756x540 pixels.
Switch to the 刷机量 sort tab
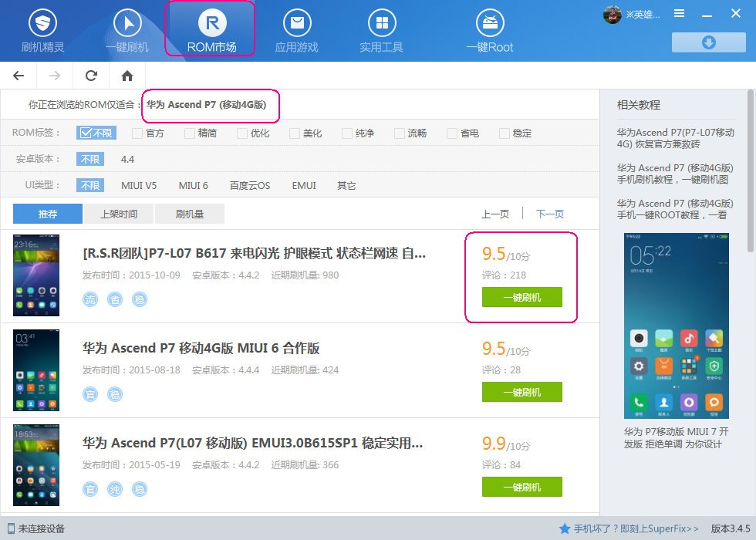[189, 214]
